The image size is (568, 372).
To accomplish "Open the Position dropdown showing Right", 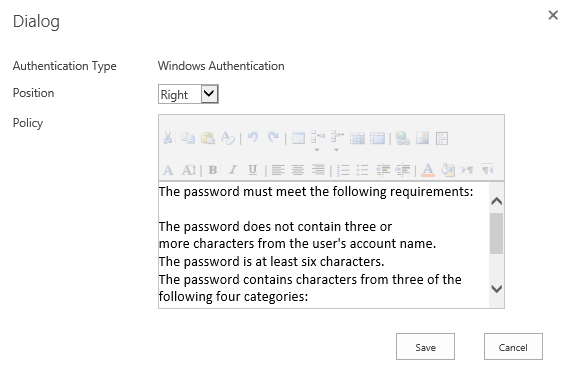I will [188, 94].
